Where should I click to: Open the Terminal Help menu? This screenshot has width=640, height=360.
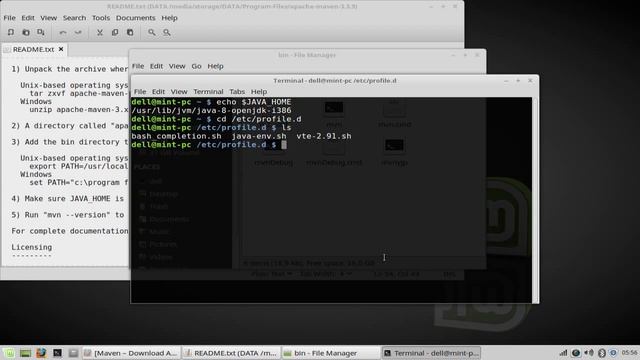(x=259, y=91)
